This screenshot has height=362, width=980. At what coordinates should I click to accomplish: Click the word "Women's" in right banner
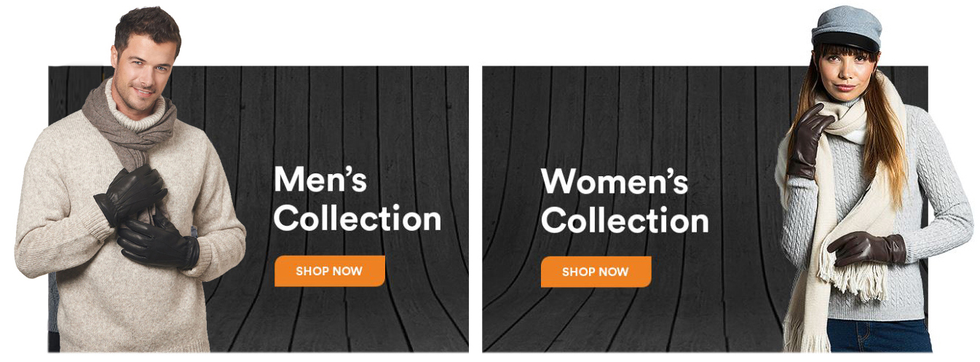[614, 181]
